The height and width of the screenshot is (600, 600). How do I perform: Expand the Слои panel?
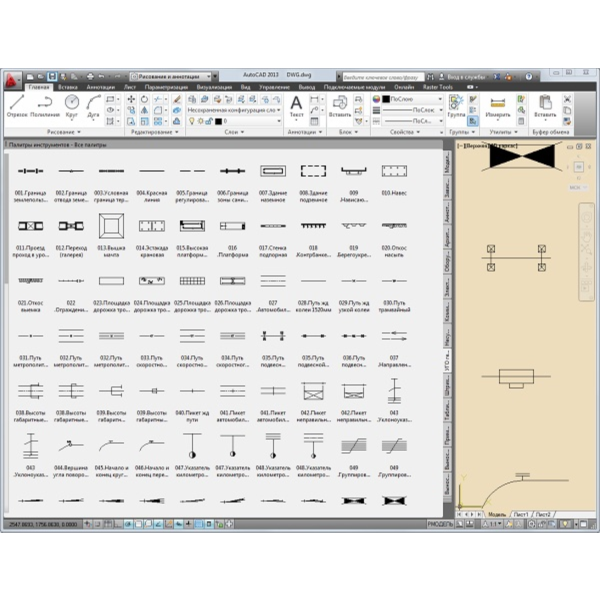234,132
